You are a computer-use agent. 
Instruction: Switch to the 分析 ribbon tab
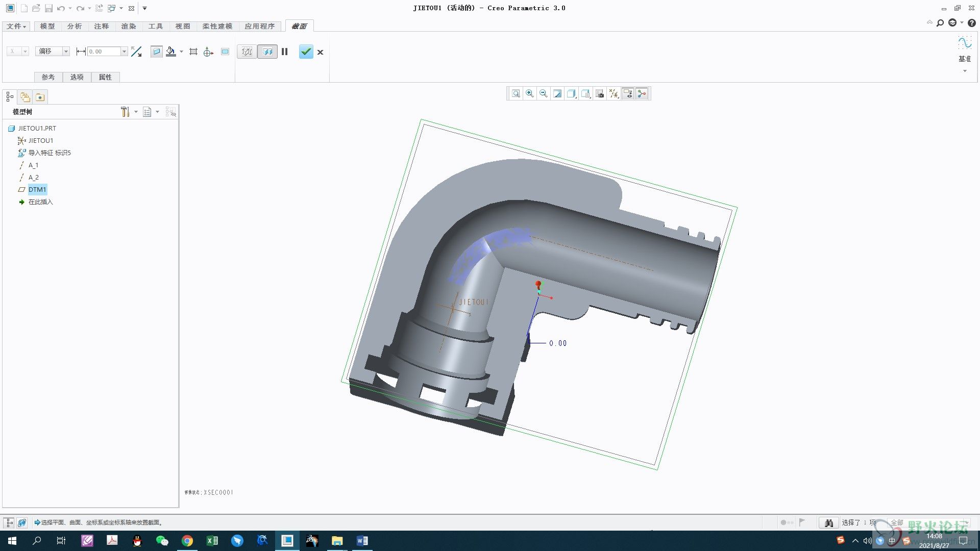75,26
